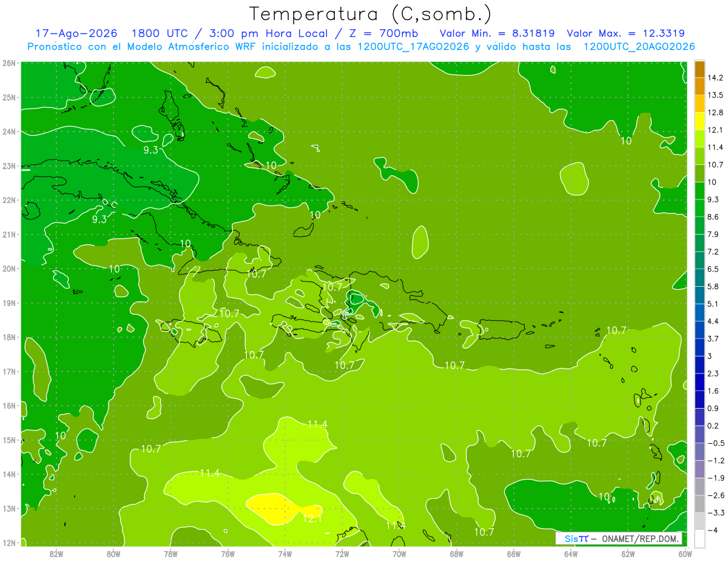728x562 pixels.
Task: Click the color bar label '13.5'
Action: coord(715,95)
